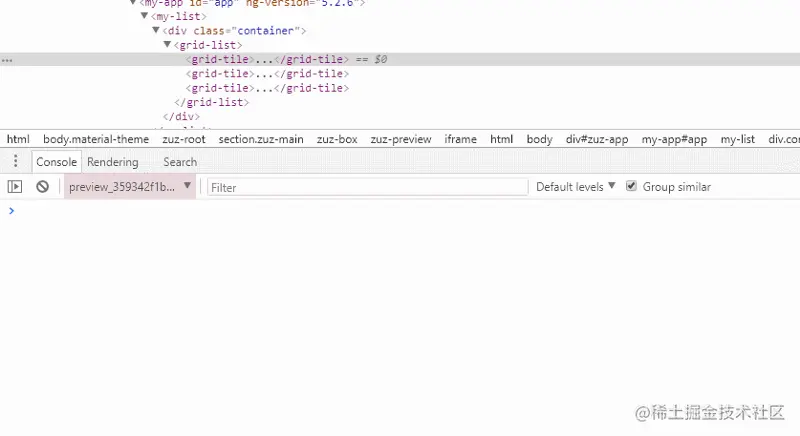Switch to the Rendering tab
Viewport: 800px width, 436px height.
coord(113,162)
